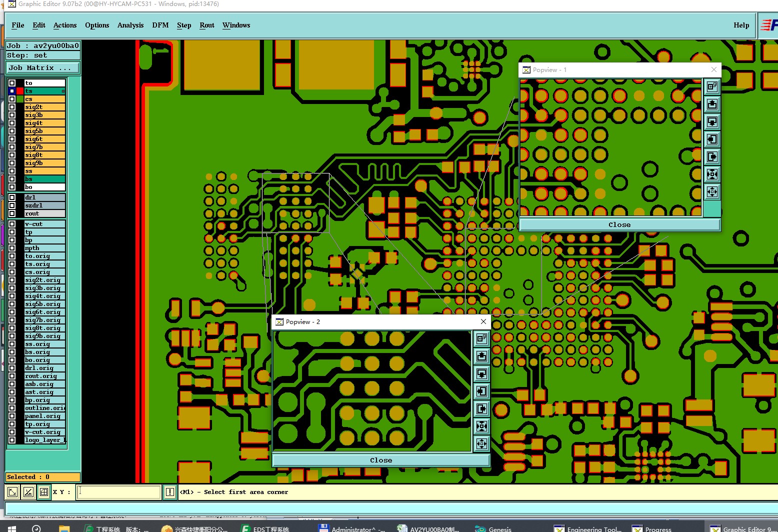Click the grid snap icon in status bar
Screen dimensions: 778x532
pos(44,492)
